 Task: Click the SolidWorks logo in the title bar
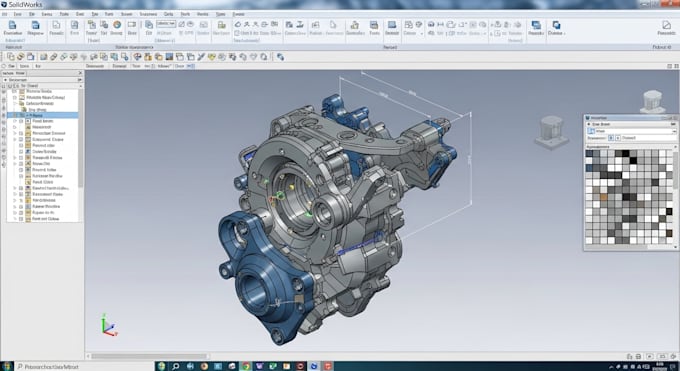click(4, 4)
